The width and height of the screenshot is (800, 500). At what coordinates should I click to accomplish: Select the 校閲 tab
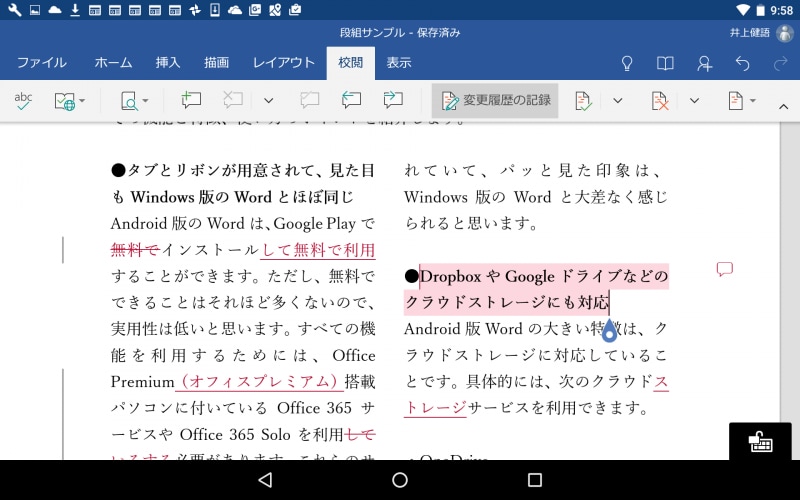[351, 63]
